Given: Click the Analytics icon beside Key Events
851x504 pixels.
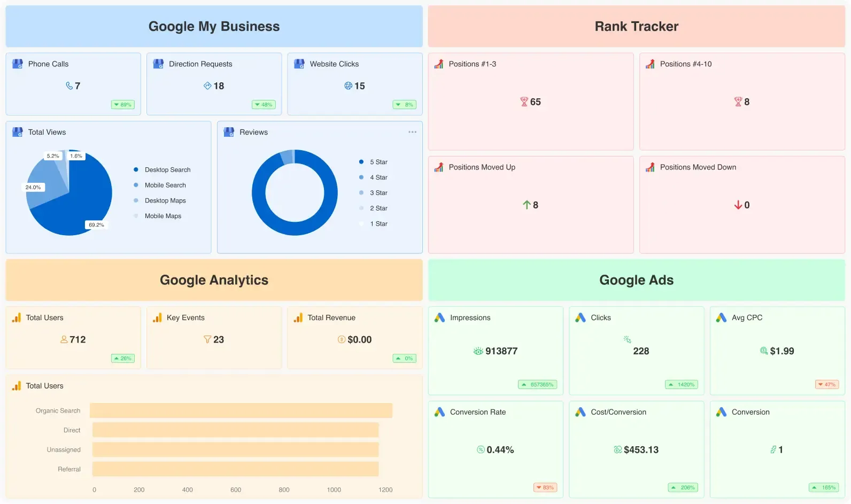Looking at the screenshot, I should 157,317.
